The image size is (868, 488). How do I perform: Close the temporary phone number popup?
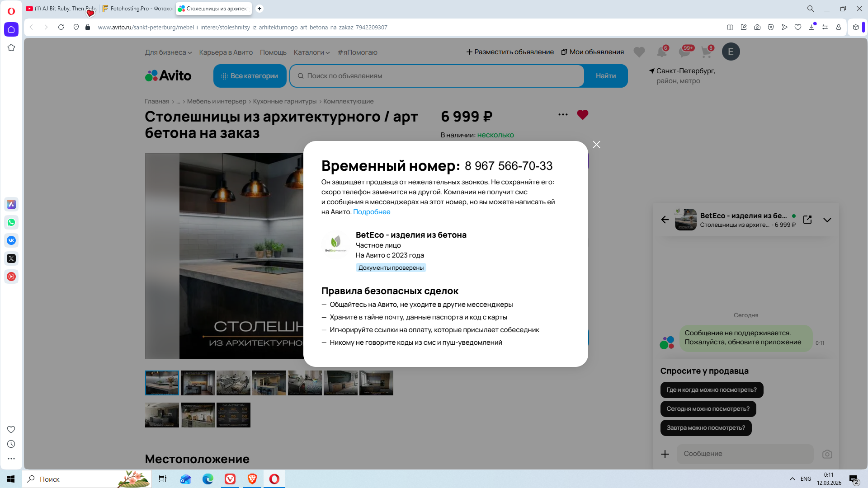pyautogui.click(x=596, y=145)
